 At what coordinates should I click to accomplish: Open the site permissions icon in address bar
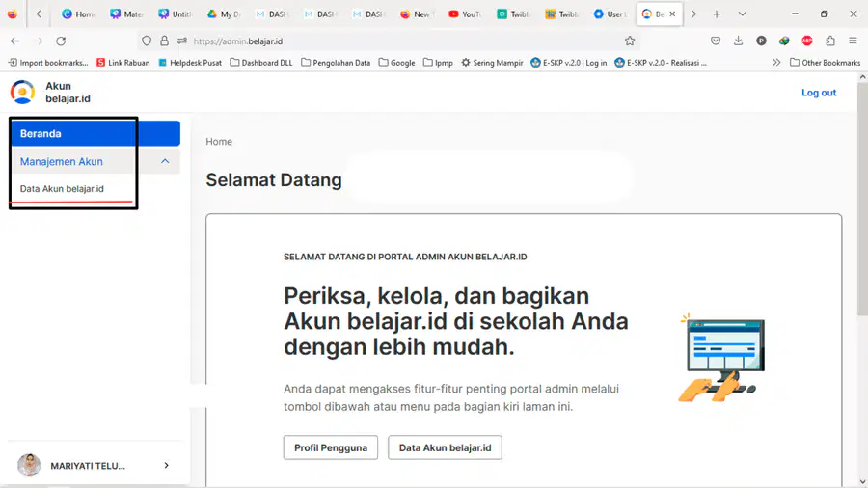(182, 41)
